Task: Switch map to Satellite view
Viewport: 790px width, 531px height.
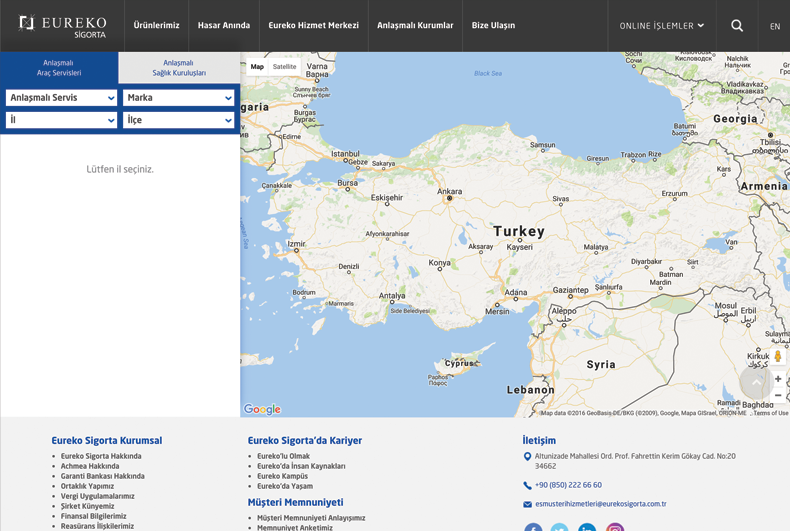Action: (x=285, y=67)
